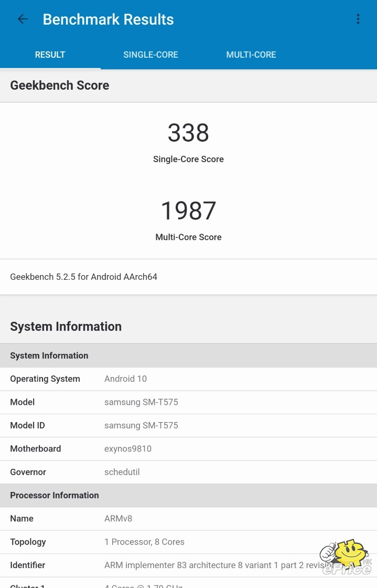Tap the gray System Information subsection header
Viewport: 377px width, 588px height.
point(188,355)
